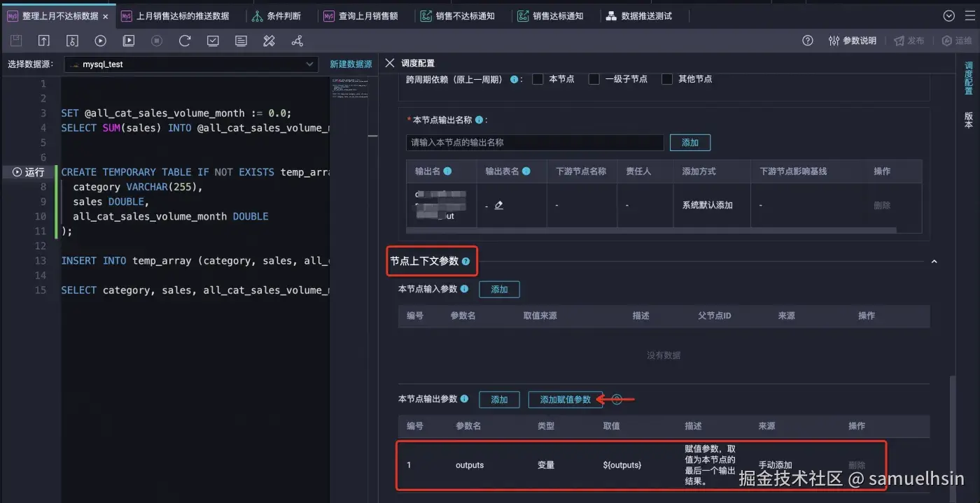Click the 请输入本节点的输出名称 input field
980x503 pixels.
pos(535,143)
